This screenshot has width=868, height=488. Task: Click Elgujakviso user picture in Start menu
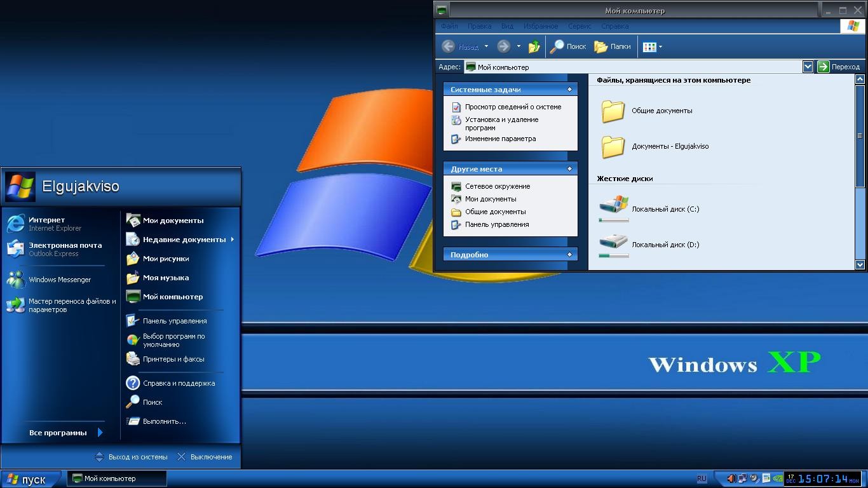20,187
